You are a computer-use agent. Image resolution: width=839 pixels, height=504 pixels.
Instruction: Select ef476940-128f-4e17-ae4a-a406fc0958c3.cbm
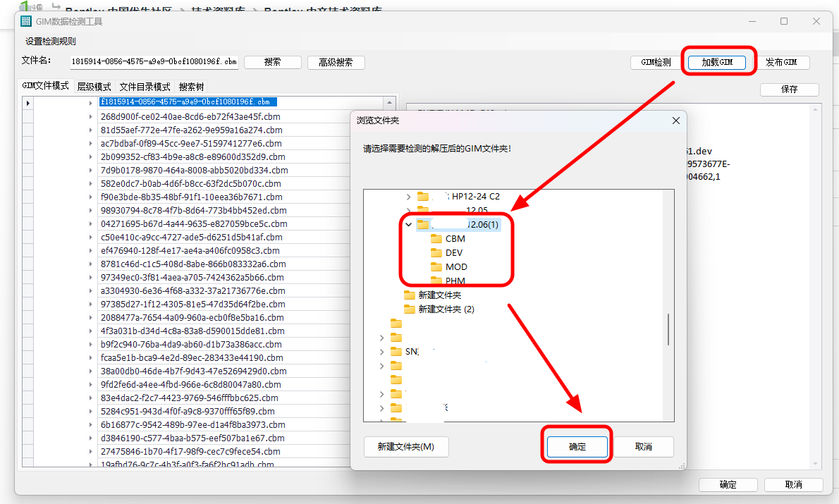coord(190,250)
